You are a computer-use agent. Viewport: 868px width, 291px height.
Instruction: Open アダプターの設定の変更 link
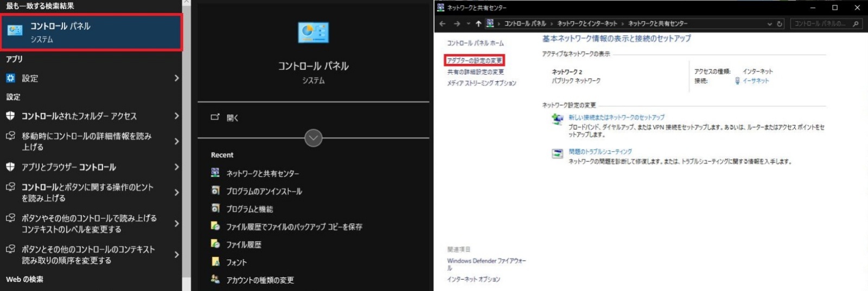[x=475, y=60]
